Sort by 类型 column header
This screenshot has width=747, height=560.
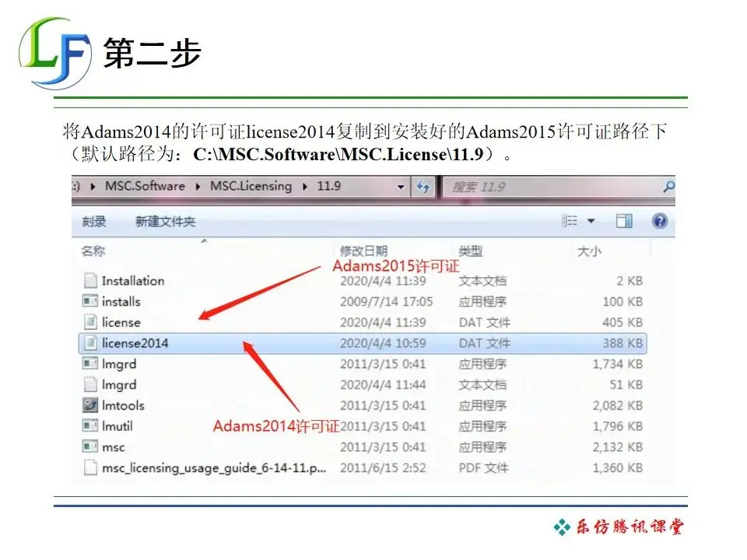(x=471, y=251)
